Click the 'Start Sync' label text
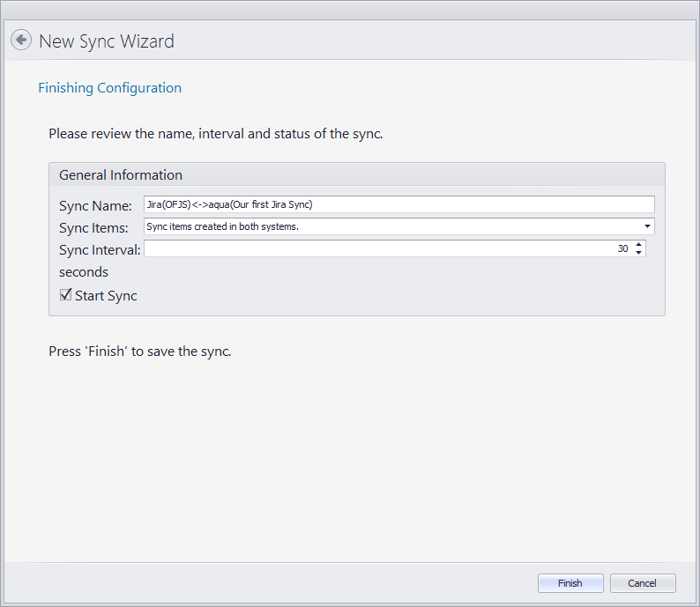The height and width of the screenshot is (607, 700). pos(106,296)
